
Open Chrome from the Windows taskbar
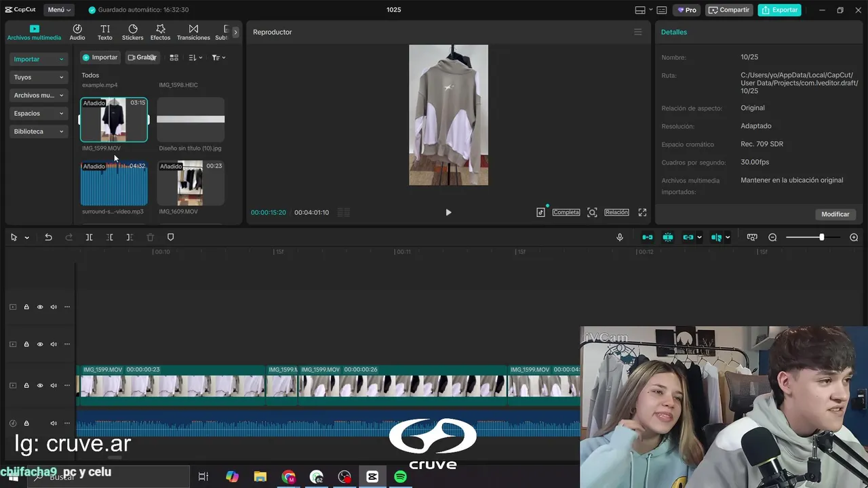click(289, 476)
